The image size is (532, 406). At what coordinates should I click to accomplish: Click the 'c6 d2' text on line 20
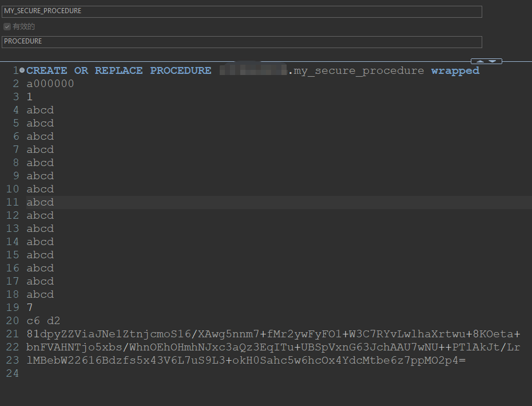point(43,321)
